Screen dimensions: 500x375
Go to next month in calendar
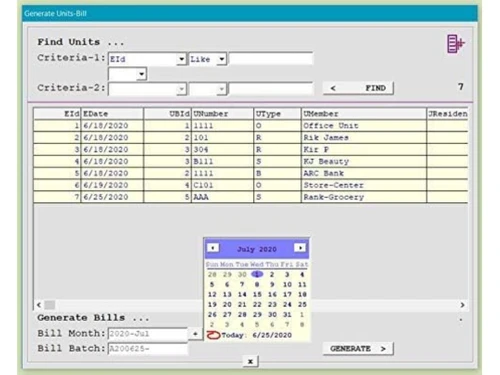(300, 248)
